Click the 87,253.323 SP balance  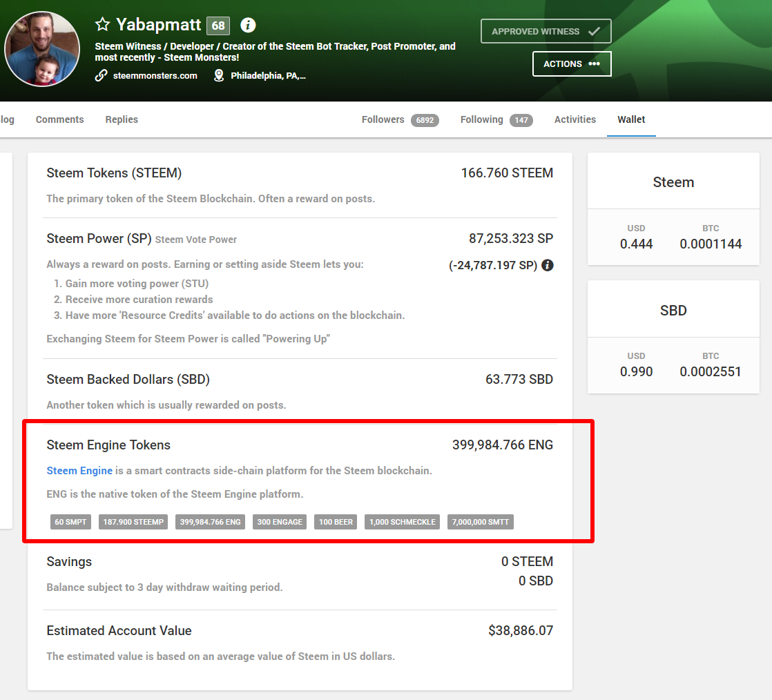[511, 238]
